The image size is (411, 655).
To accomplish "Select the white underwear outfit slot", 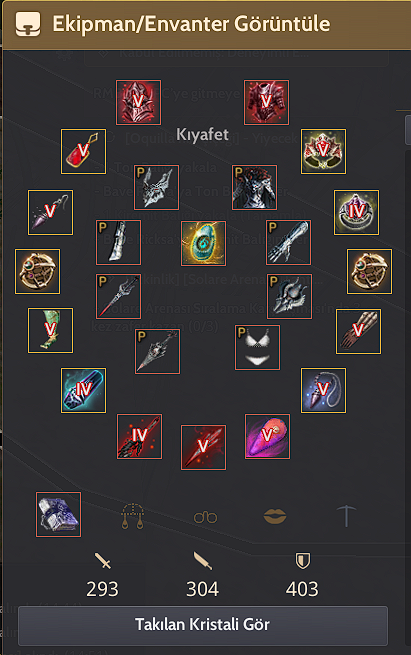I will 257,348.
